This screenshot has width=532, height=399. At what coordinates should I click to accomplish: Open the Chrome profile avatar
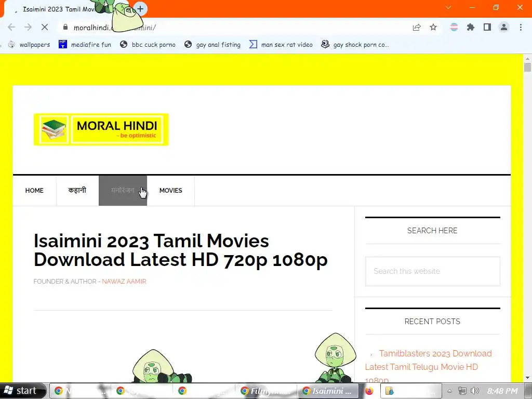(x=504, y=27)
